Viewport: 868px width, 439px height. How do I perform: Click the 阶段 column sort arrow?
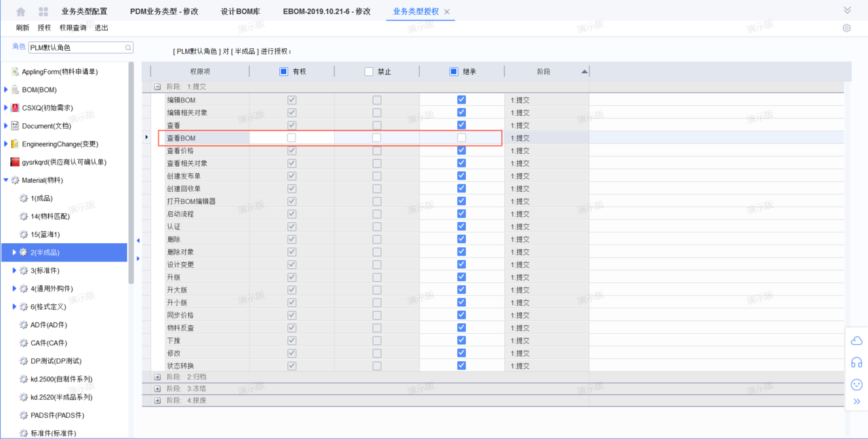[x=584, y=70]
